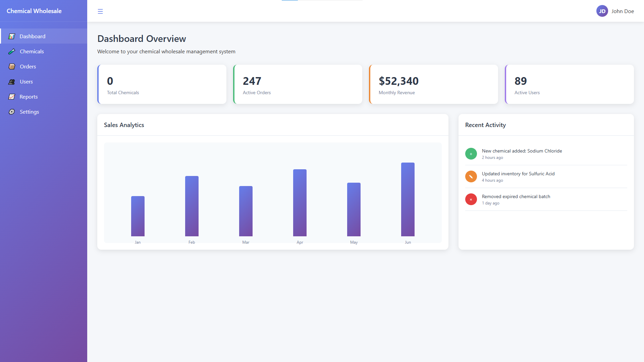Click the JD user avatar
Viewport: 644px width, 362px height.
(x=602, y=11)
